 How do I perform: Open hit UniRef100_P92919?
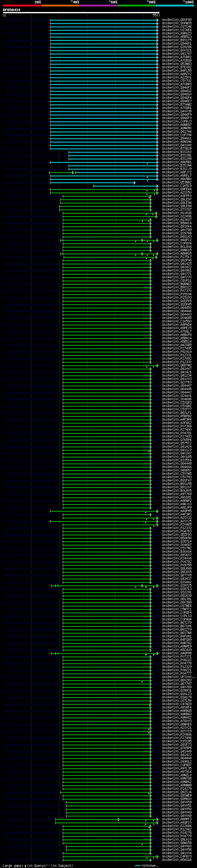tap(177, 352)
